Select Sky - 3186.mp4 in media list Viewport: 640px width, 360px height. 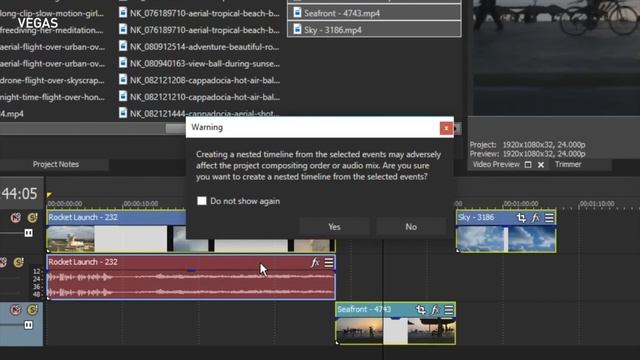point(374,29)
